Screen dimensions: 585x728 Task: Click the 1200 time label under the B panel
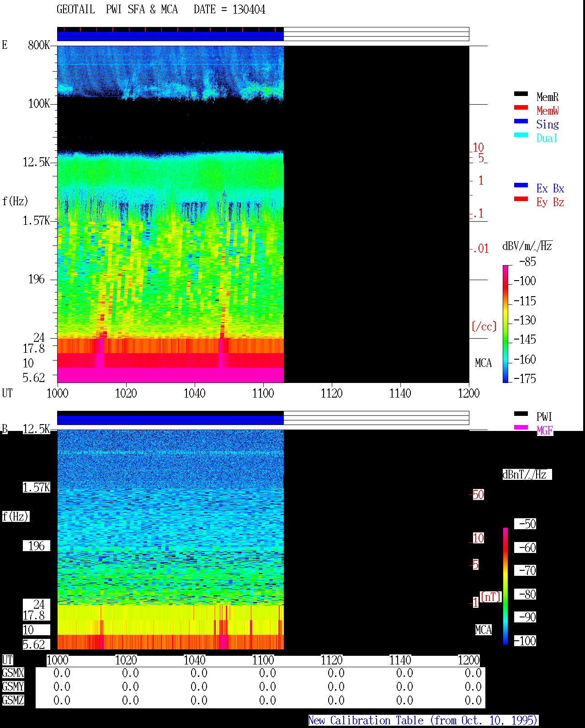coord(469,660)
